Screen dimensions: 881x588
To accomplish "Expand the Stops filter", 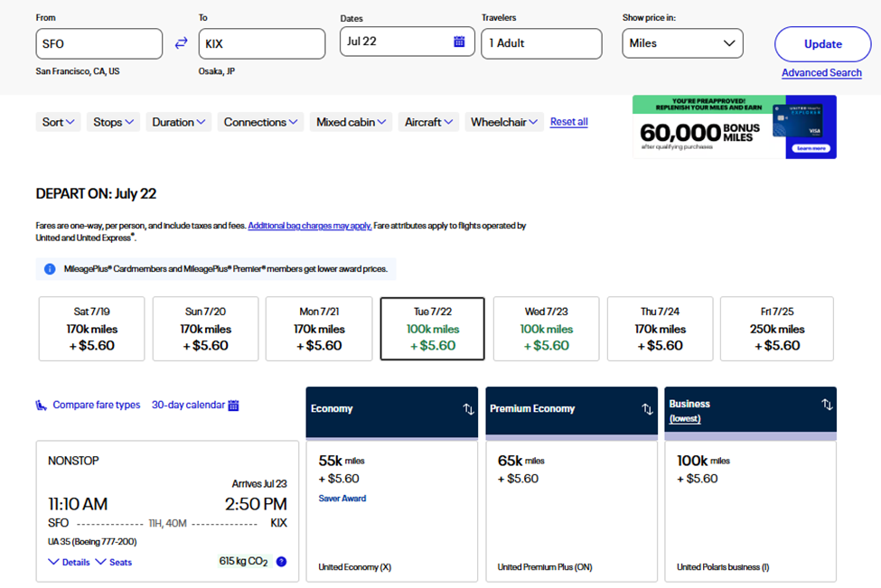I will click(x=113, y=122).
